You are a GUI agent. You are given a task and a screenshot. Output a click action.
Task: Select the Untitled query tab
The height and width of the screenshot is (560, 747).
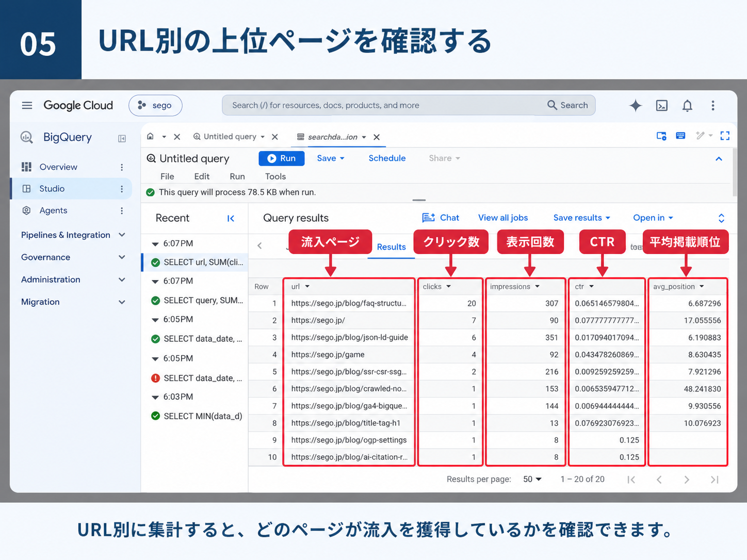tap(229, 137)
